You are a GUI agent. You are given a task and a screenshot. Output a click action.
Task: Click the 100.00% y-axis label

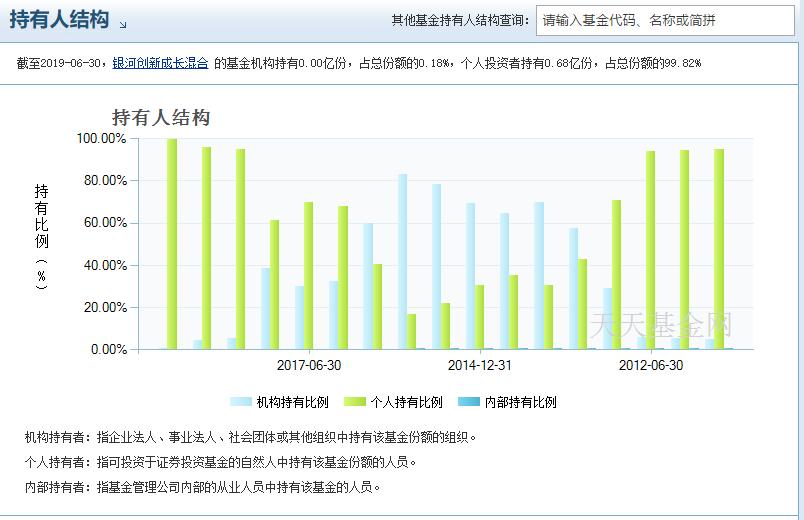tap(101, 138)
